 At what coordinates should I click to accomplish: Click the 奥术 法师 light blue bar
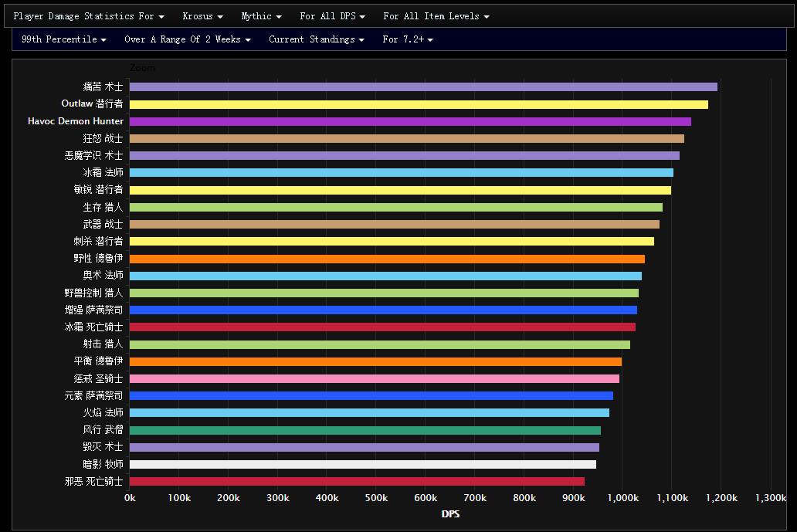tap(386, 276)
